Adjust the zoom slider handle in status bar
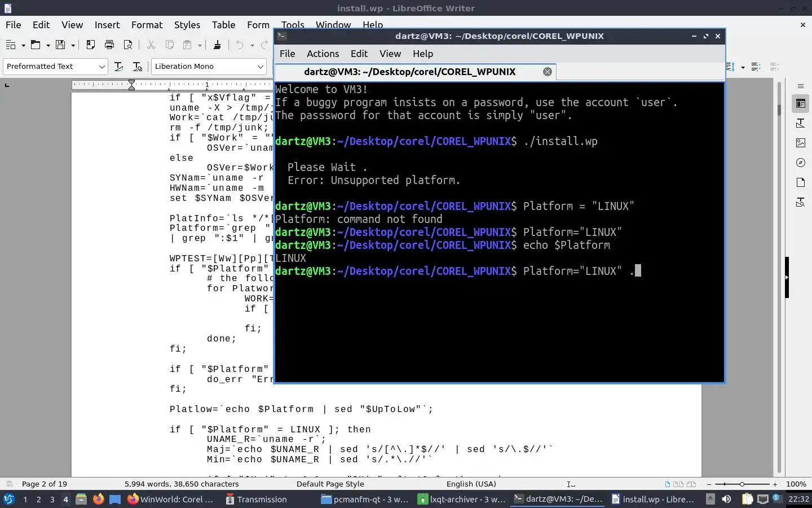Image resolution: width=812 pixels, height=508 pixels. pos(742,484)
